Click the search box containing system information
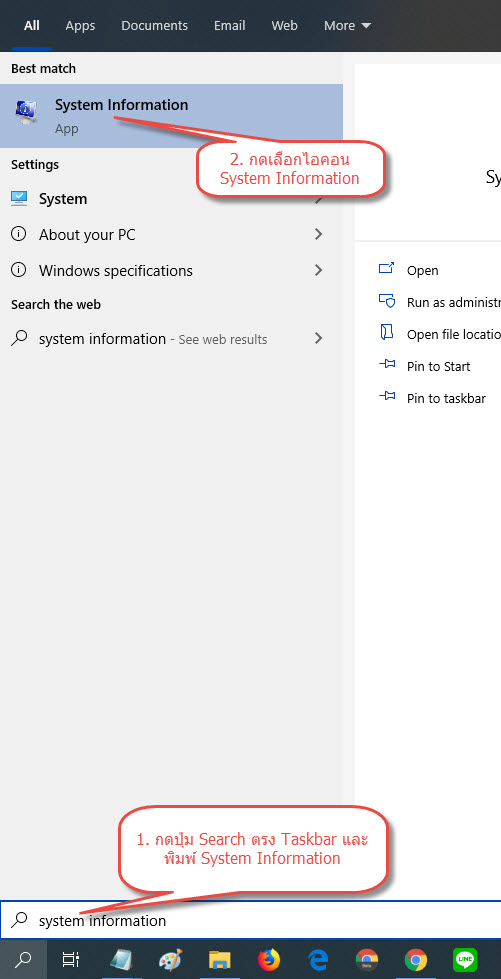 pos(250,920)
